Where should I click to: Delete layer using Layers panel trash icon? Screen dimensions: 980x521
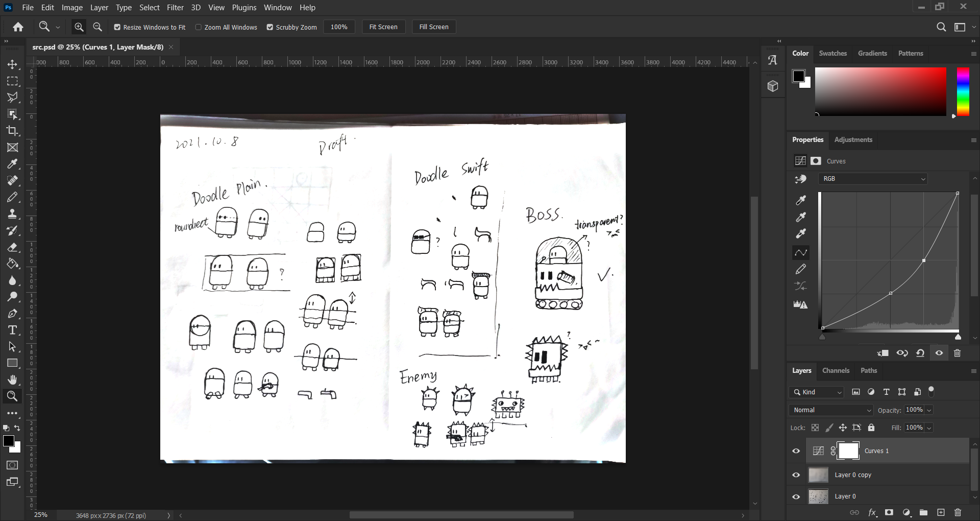tap(958, 512)
